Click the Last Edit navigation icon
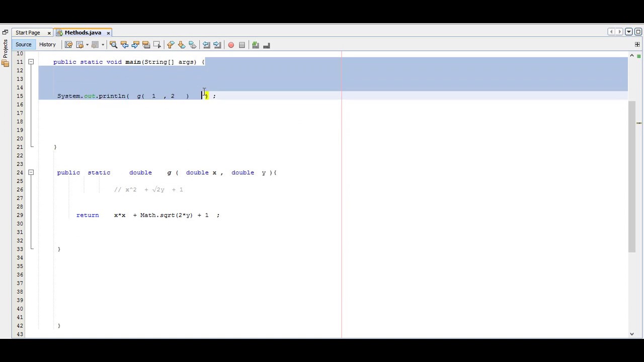The width and height of the screenshot is (644, 362). pyautogui.click(x=68, y=45)
